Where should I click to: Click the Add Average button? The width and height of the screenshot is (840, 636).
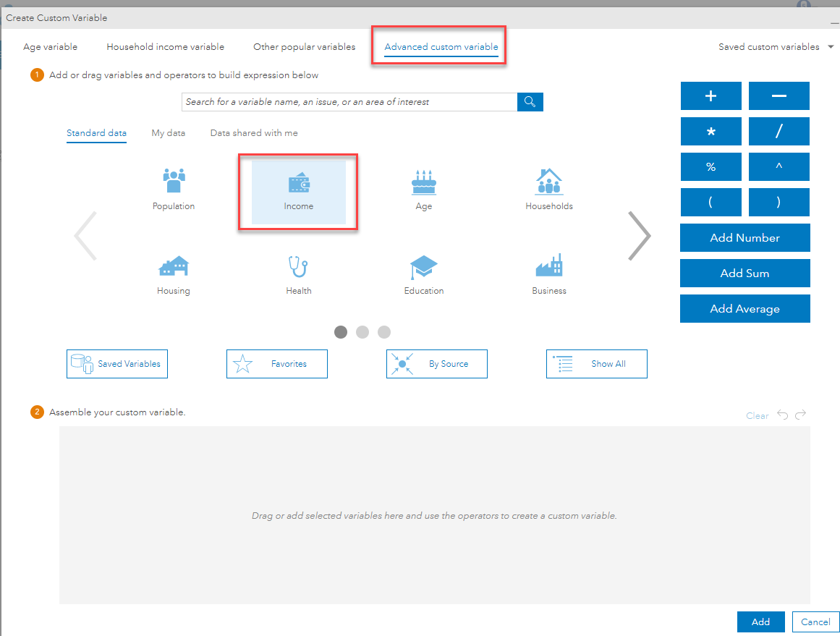coord(744,308)
